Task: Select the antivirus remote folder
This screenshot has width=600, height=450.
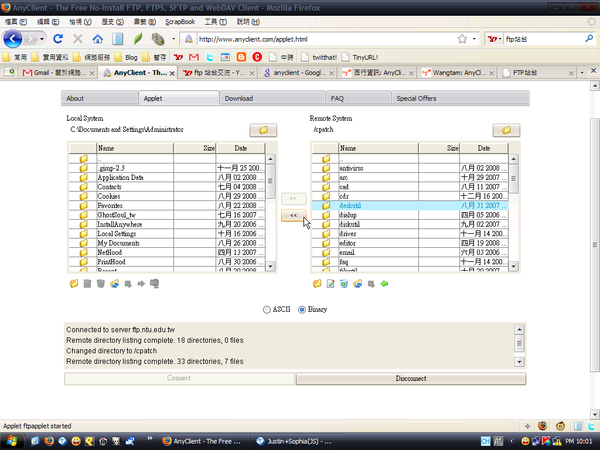Action: coord(410,168)
